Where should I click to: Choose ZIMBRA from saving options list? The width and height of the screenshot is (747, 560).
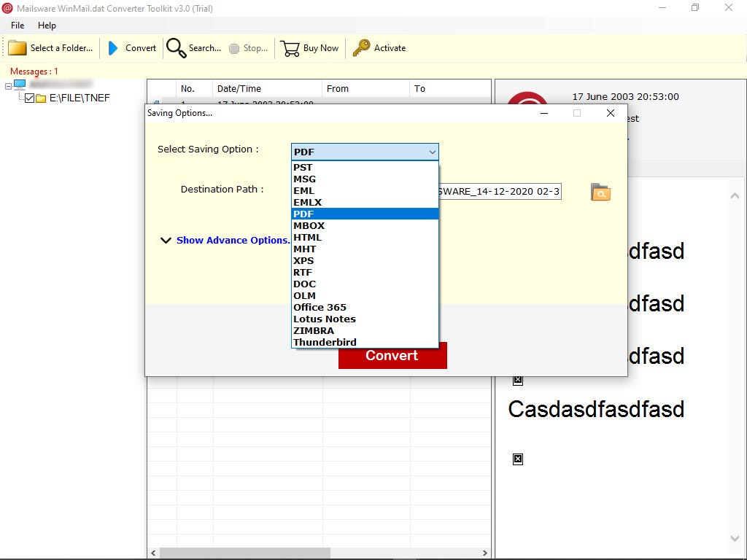point(365,330)
